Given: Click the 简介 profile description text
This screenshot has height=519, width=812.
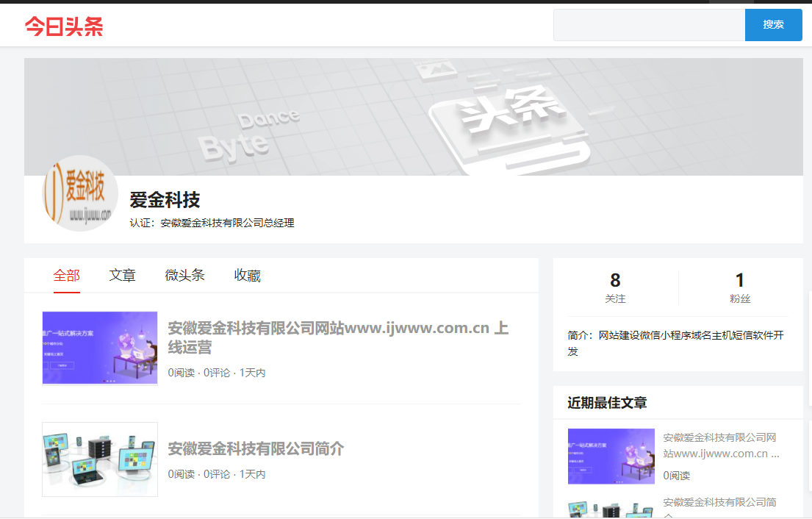Looking at the screenshot, I should coord(676,343).
